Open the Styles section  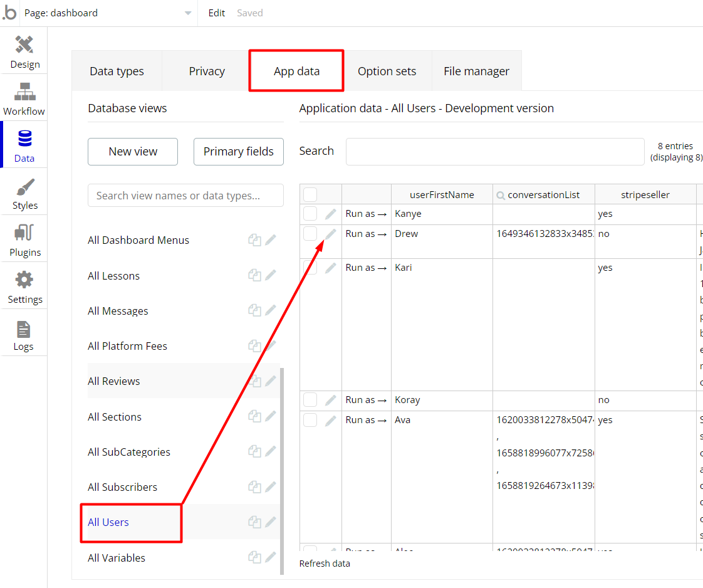coord(24,194)
